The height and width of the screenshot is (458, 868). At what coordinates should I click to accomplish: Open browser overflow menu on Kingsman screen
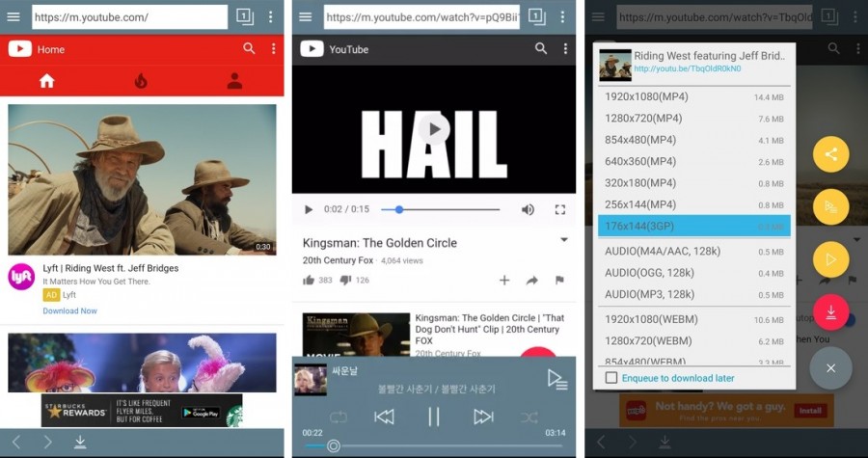pos(562,16)
